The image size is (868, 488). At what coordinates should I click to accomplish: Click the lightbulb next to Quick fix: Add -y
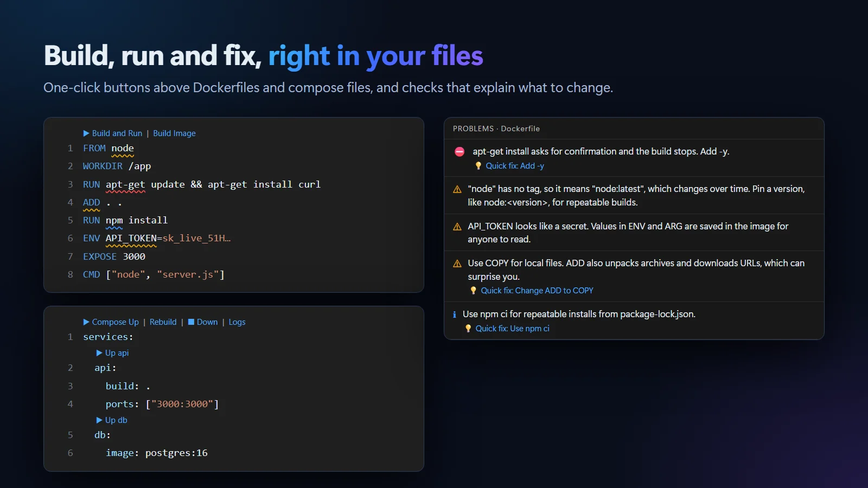point(478,166)
